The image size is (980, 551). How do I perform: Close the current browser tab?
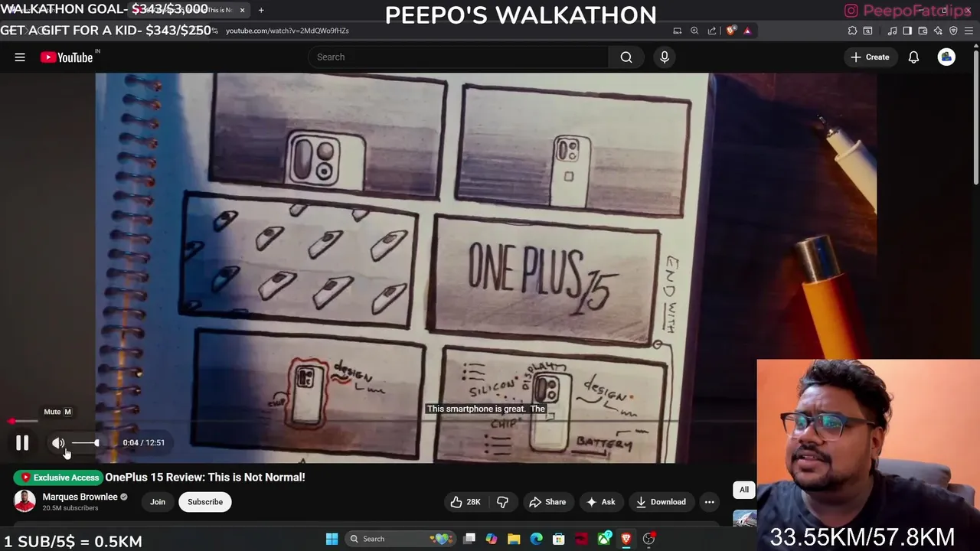click(242, 10)
